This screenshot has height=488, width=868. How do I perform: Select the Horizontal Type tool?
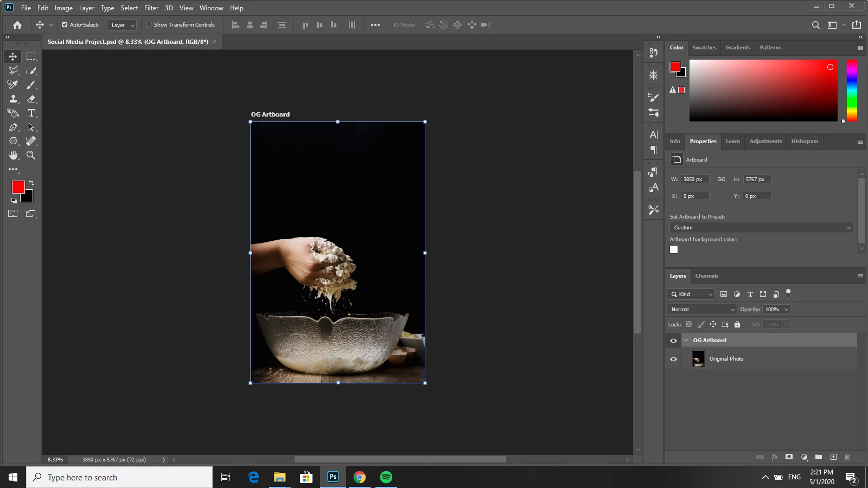31,113
